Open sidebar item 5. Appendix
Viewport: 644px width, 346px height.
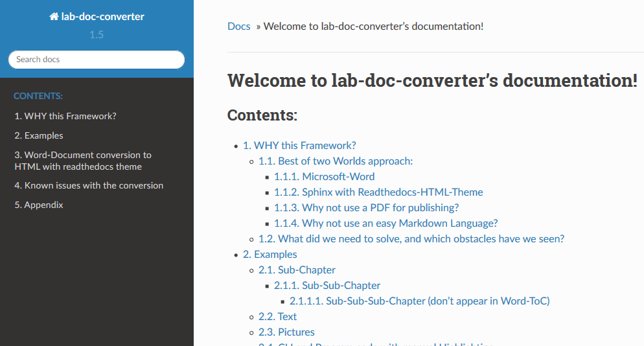coord(39,205)
